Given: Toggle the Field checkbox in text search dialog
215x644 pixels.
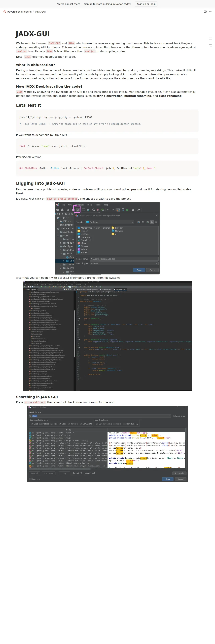Looking at the screenshot, I should click(52, 424).
